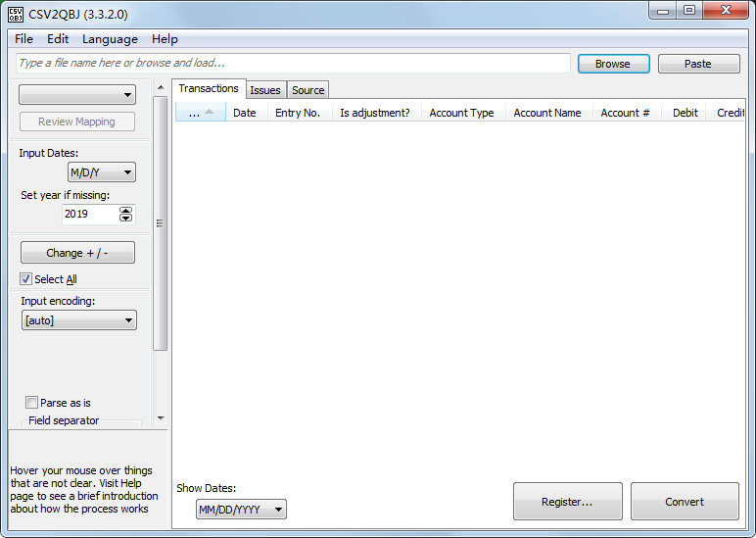This screenshot has width=756, height=538.
Task: Decrease the year with the spinner down arrow
Action: click(126, 219)
